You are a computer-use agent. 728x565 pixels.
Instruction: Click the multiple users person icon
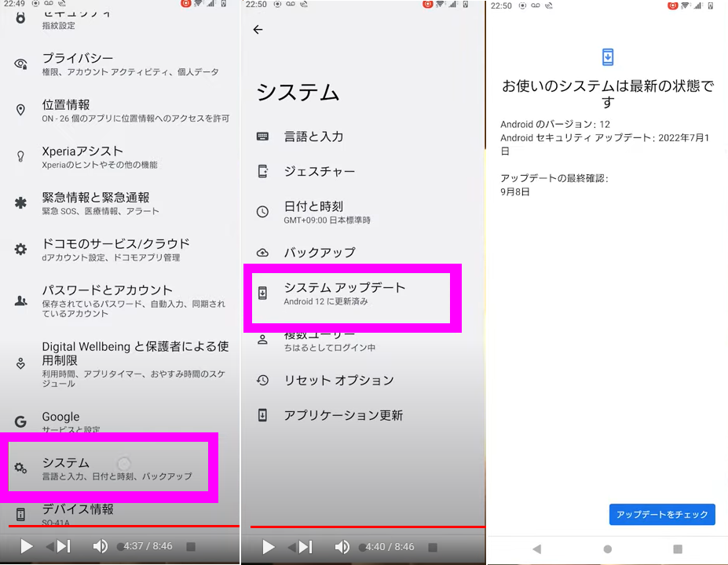(x=262, y=340)
